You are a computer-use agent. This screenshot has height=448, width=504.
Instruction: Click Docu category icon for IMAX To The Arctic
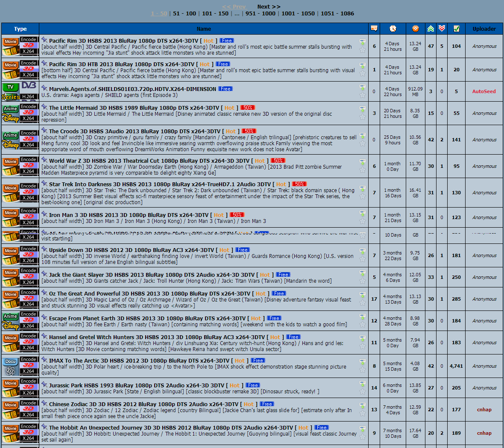coord(11,366)
